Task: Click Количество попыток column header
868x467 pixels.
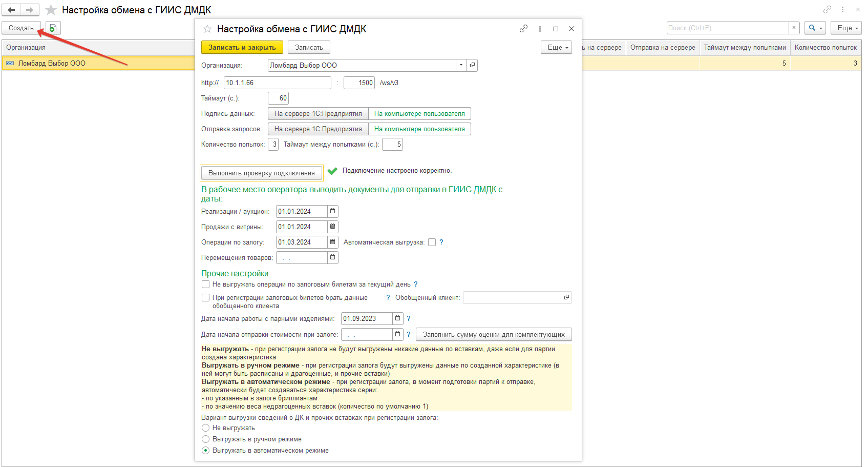Action: [x=825, y=47]
